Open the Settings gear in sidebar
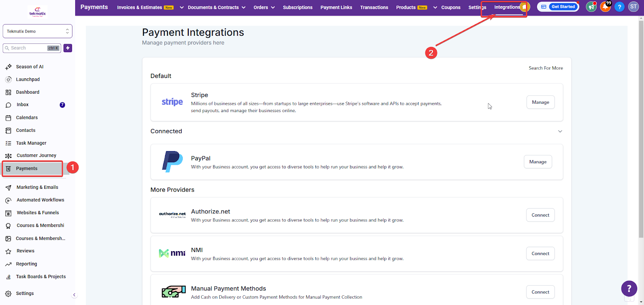 tap(8, 294)
